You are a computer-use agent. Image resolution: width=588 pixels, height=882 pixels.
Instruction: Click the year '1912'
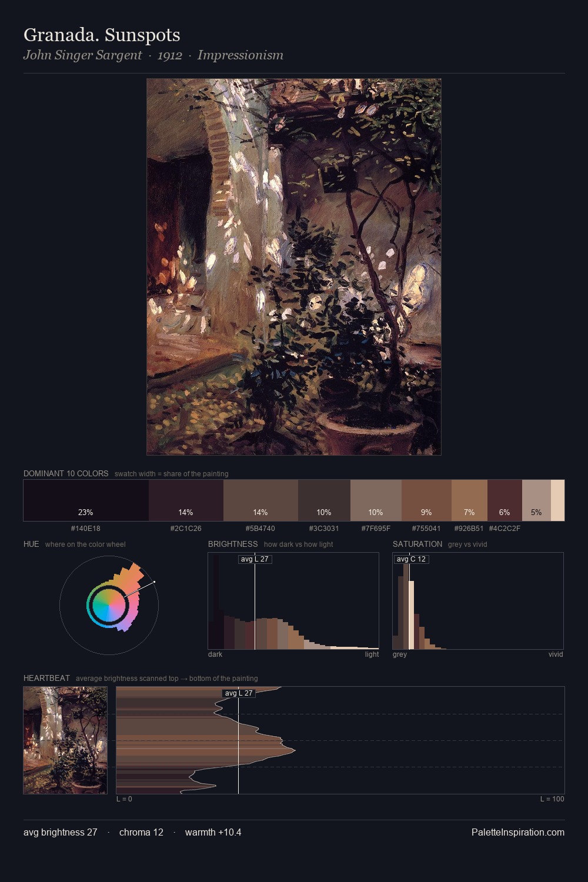pos(170,55)
